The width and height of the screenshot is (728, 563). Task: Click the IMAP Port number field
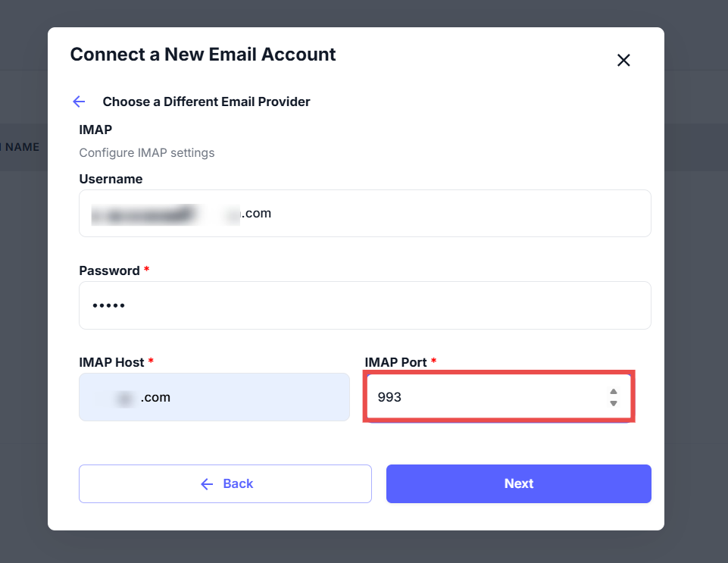[485, 396]
